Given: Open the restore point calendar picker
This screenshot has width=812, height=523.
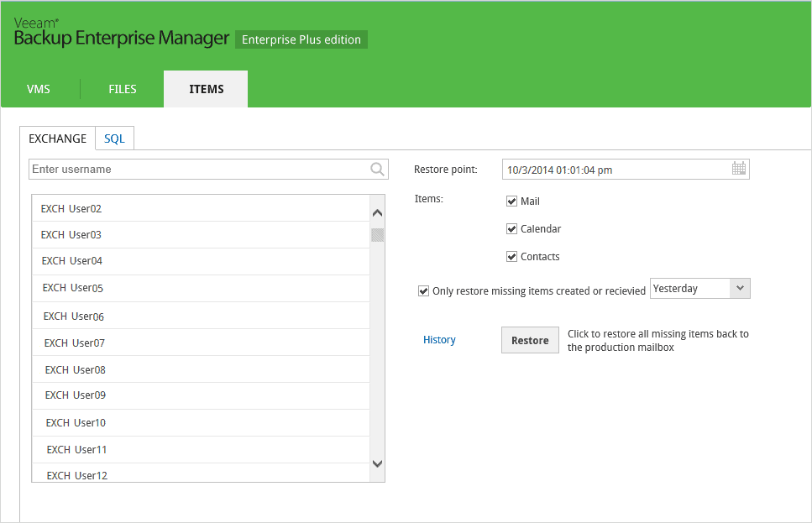Looking at the screenshot, I should pos(738,168).
